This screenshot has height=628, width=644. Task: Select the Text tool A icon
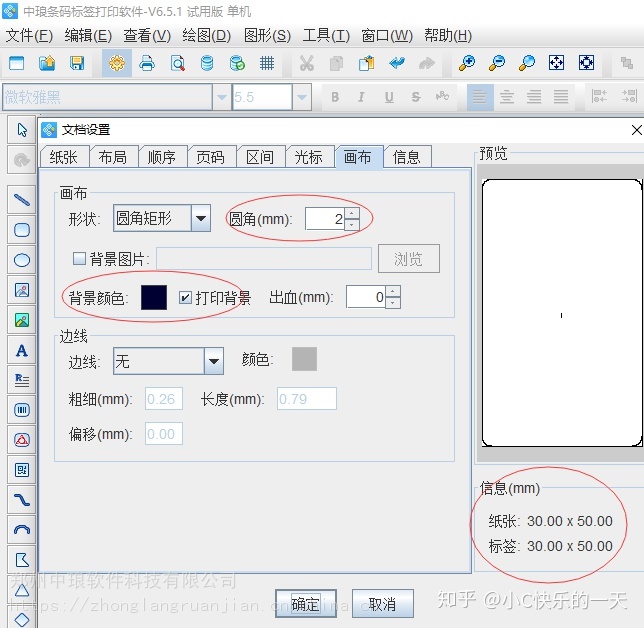click(22, 350)
